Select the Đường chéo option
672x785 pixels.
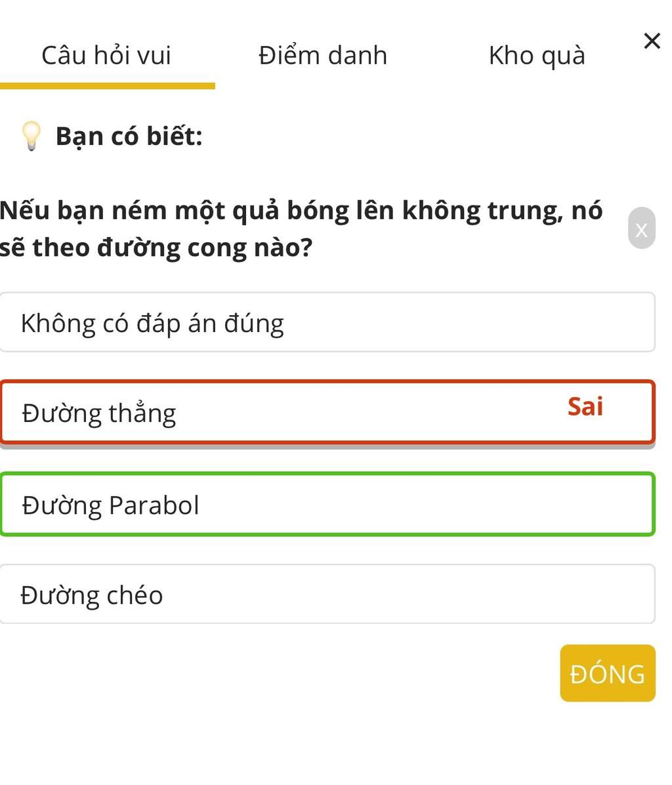pyautogui.click(x=327, y=594)
